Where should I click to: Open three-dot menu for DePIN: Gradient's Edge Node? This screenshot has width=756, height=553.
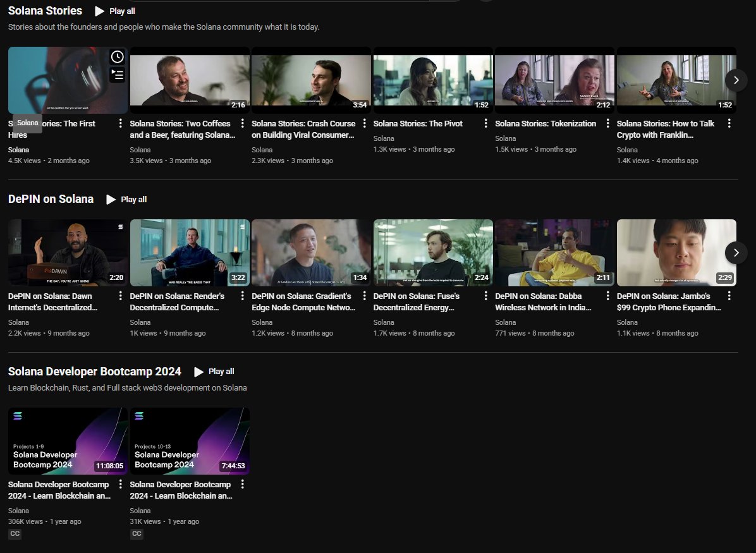click(365, 296)
